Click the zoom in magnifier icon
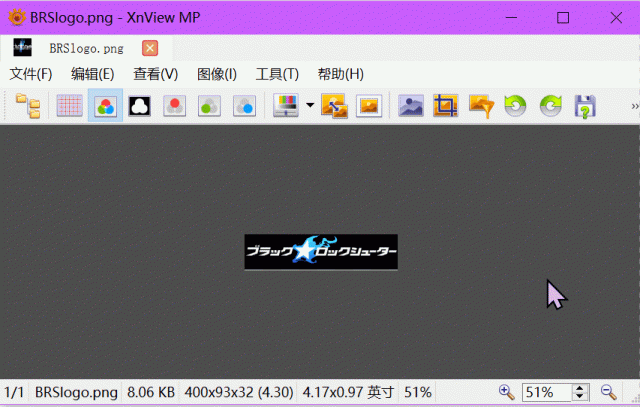This screenshot has width=640, height=407. point(506,392)
